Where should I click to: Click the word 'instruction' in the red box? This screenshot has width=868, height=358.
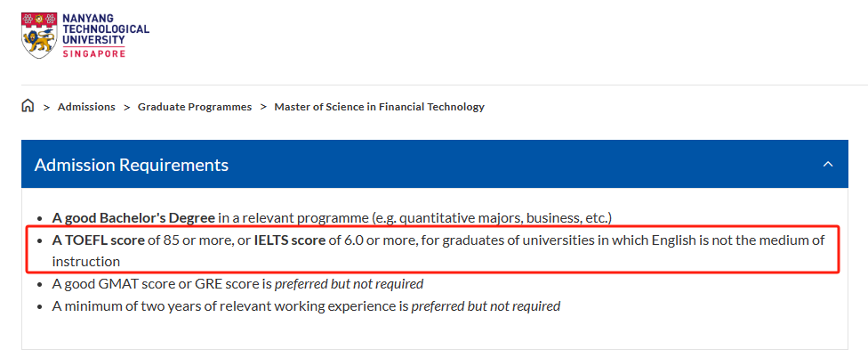click(x=85, y=262)
